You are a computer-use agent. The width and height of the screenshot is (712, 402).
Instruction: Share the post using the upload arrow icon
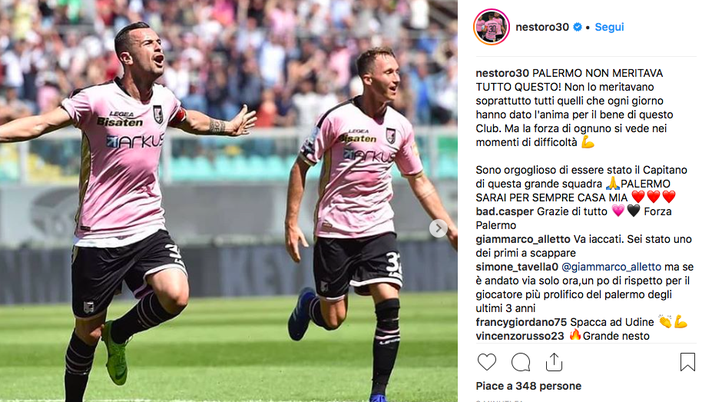click(x=554, y=362)
